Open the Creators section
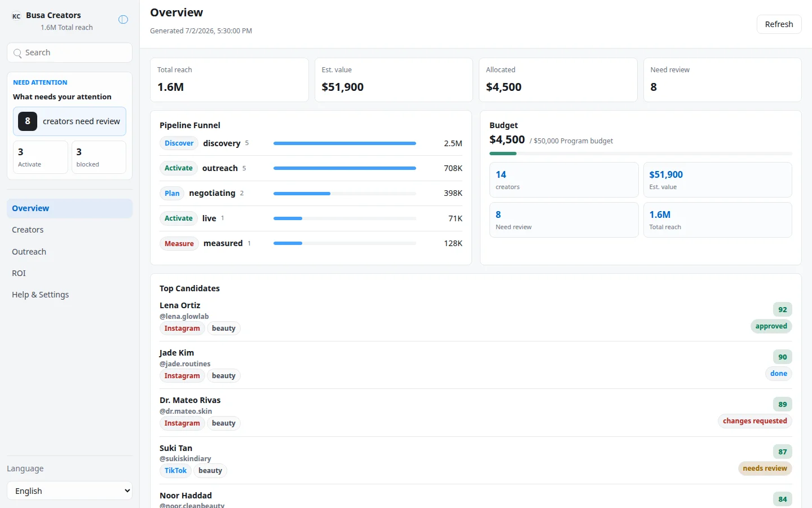The image size is (812, 508). [x=69, y=230]
